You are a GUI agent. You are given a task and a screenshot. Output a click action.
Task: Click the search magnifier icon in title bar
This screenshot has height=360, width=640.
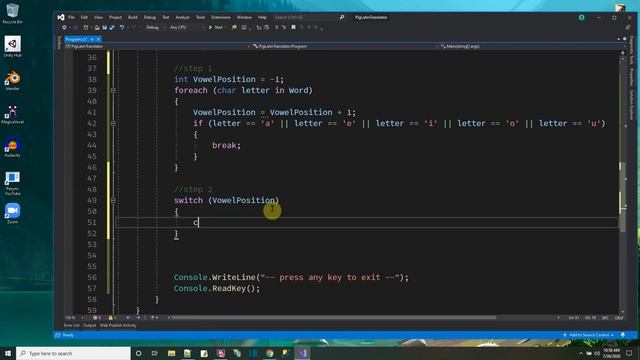pos(342,17)
